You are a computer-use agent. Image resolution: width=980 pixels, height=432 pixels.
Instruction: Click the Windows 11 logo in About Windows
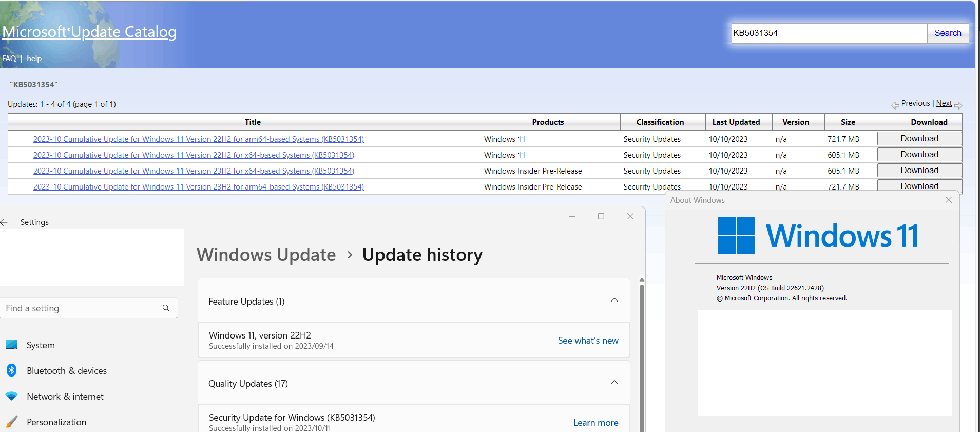[x=736, y=235]
